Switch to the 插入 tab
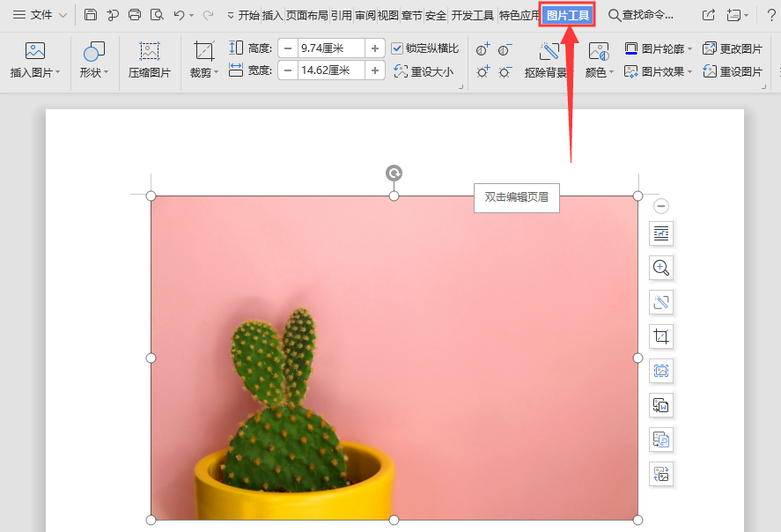781x532 pixels. point(272,16)
